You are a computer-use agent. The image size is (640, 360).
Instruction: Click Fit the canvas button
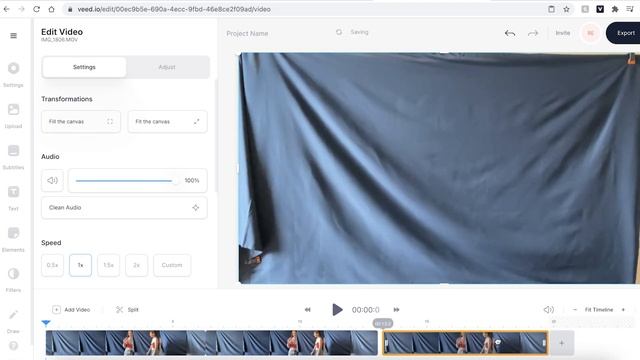coord(167,121)
